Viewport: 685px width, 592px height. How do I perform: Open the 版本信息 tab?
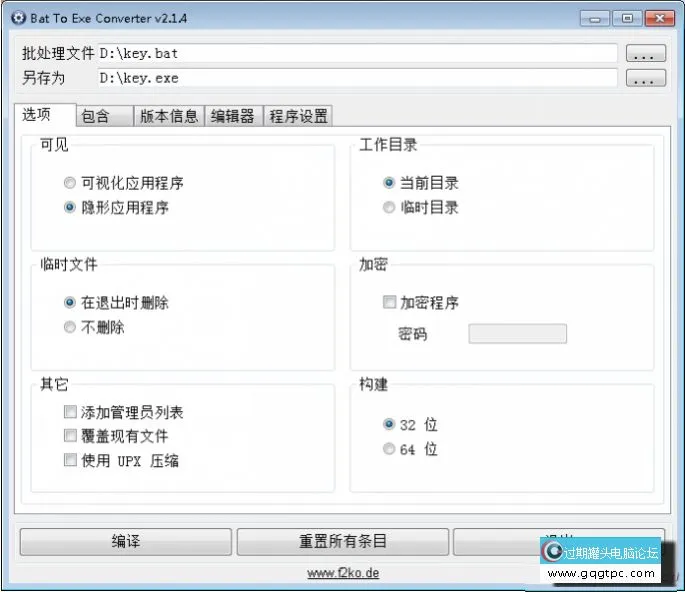169,116
